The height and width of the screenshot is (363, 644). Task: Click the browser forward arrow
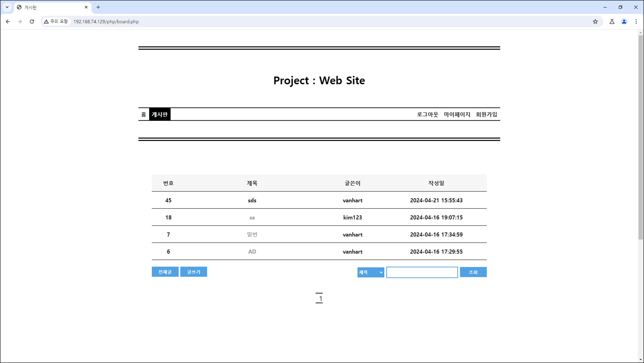[20, 21]
